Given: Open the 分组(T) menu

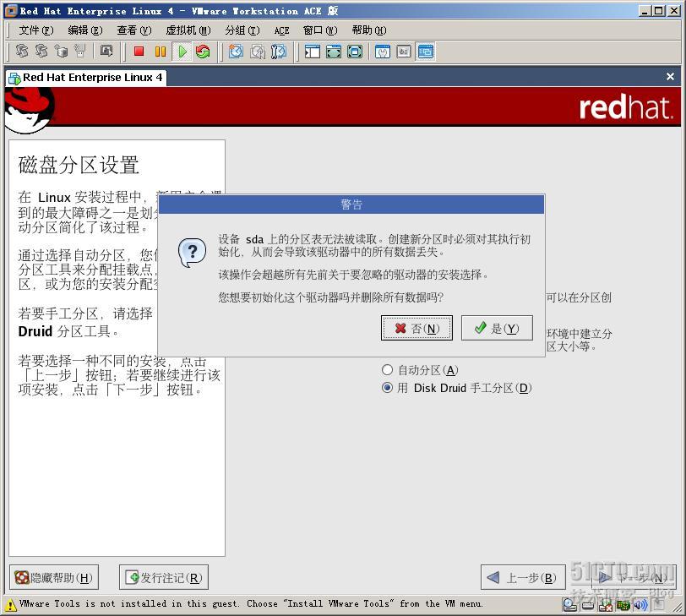Looking at the screenshot, I should click(242, 30).
